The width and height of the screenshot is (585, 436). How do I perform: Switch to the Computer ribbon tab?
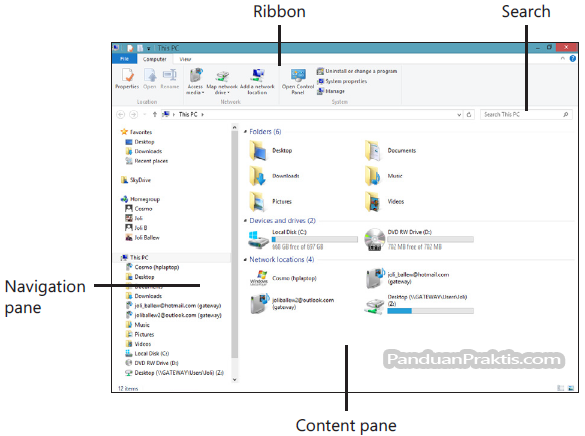(x=154, y=59)
